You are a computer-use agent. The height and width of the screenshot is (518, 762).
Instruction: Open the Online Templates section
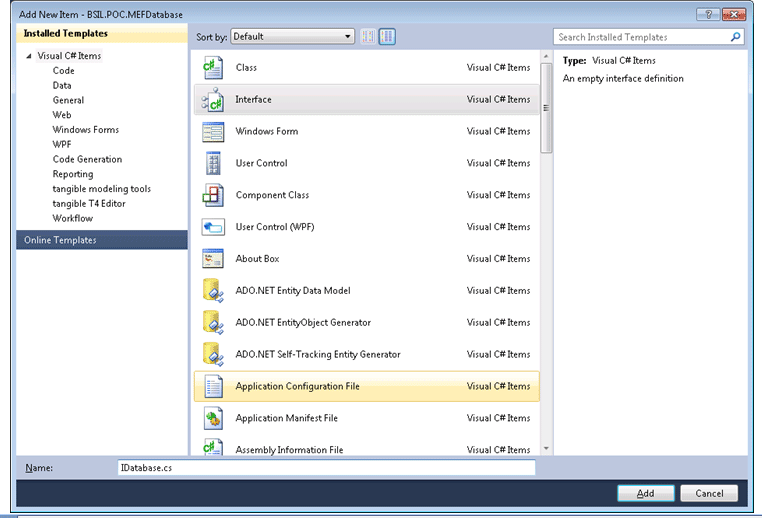point(102,240)
